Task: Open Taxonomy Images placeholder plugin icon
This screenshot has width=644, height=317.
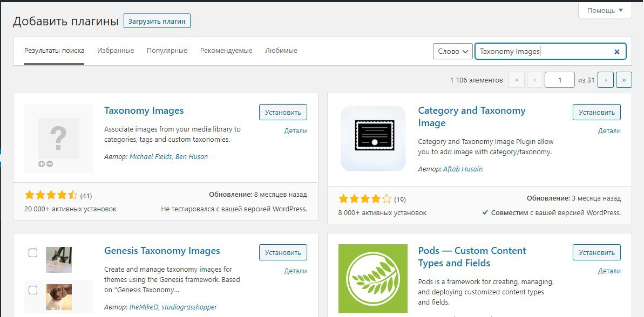Action: (59, 139)
